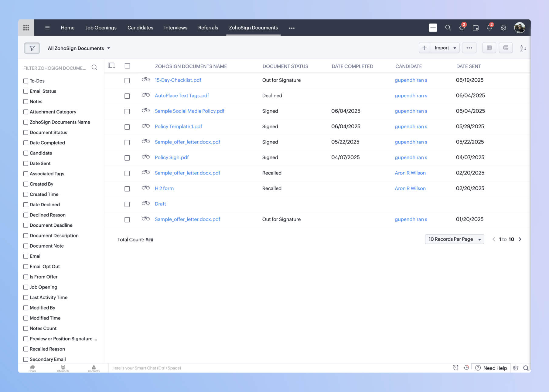Select the ZohoSign Documents tab
The height and width of the screenshot is (392, 549).
click(x=253, y=28)
